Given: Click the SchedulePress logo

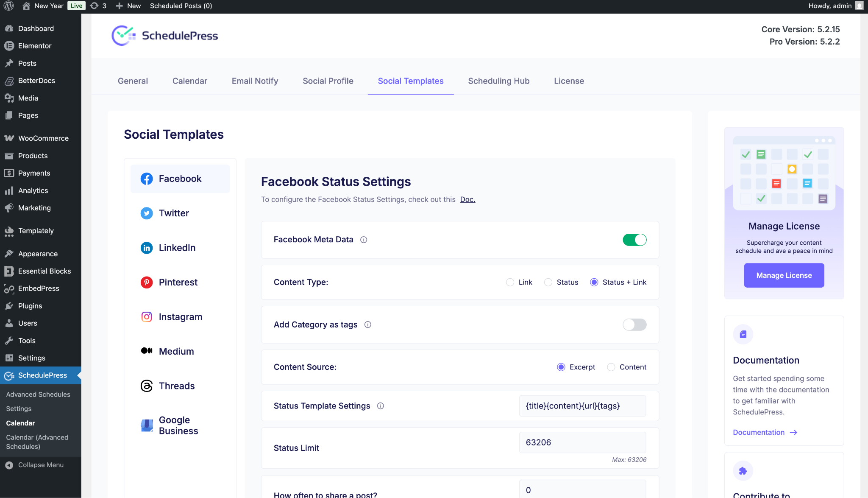Looking at the screenshot, I should [x=164, y=36].
